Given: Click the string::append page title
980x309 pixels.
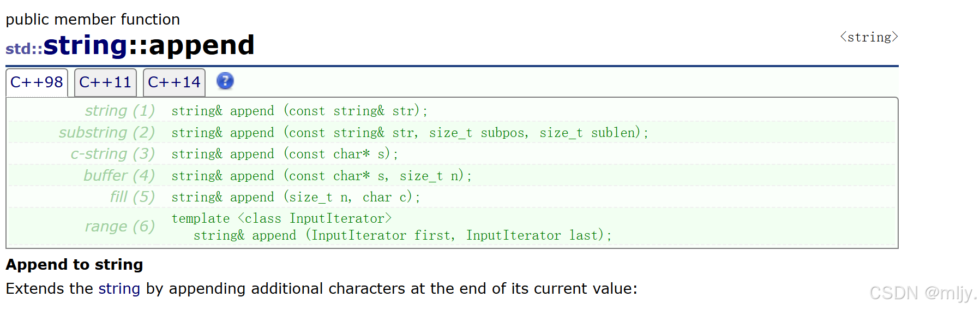Looking at the screenshot, I should 149,45.
